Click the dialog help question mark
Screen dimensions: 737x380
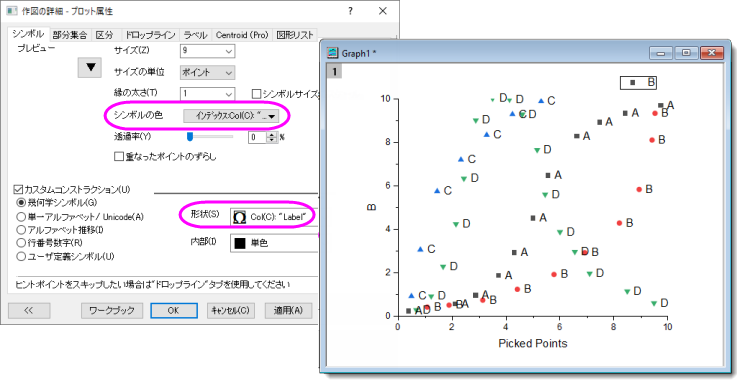(x=350, y=11)
